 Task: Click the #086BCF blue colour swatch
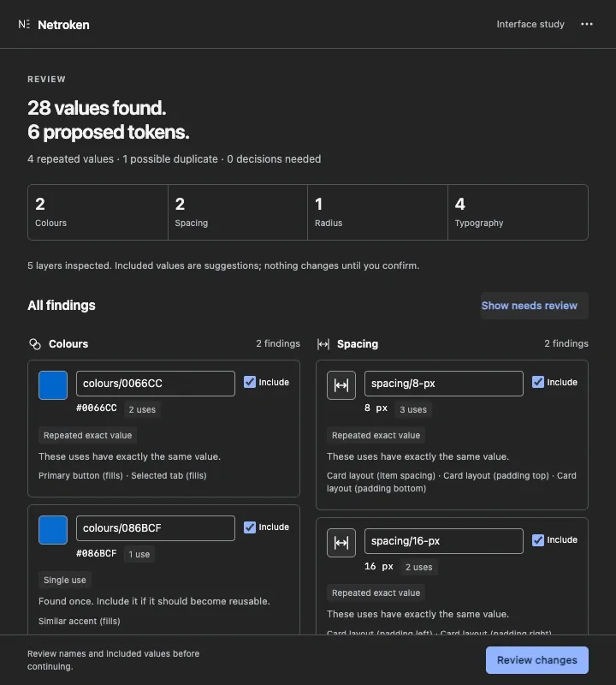point(53,530)
